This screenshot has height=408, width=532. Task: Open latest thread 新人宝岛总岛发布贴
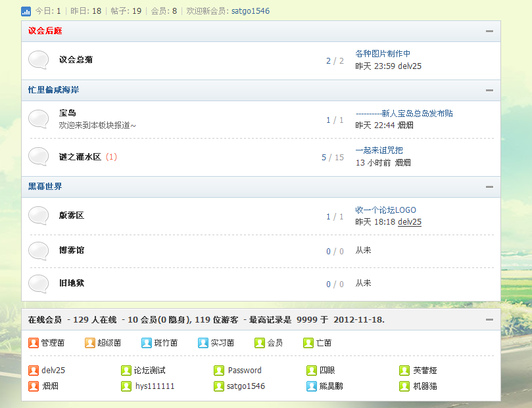click(x=404, y=113)
